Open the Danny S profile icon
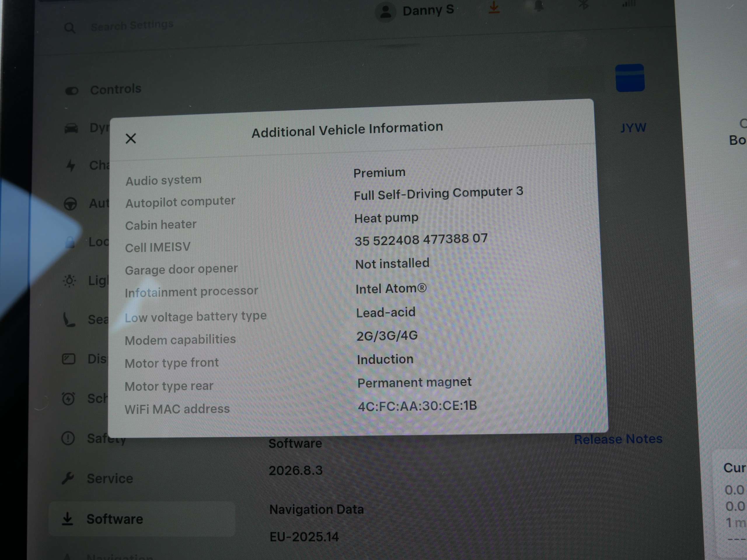The width and height of the screenshot is (747, 560). click(x=385, y=12)
